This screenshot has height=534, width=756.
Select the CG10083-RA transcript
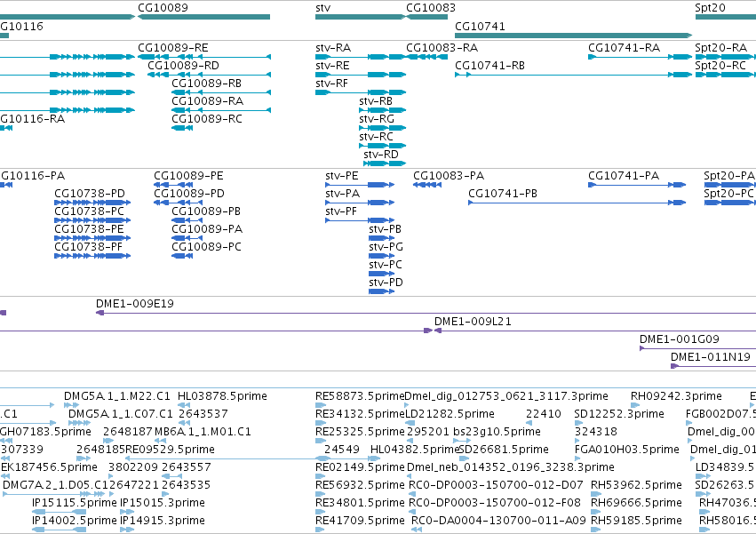pyautogui.click(x=427, y=57)
